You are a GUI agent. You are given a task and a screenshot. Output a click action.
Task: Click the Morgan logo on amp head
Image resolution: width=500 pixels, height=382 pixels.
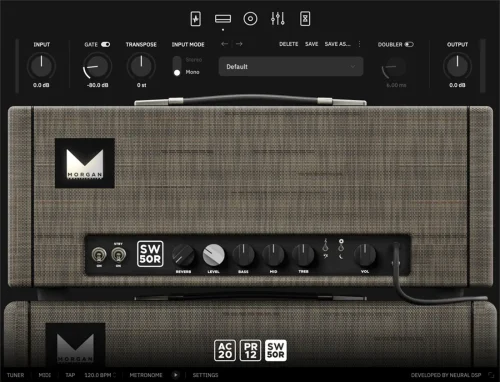(85, 163)
